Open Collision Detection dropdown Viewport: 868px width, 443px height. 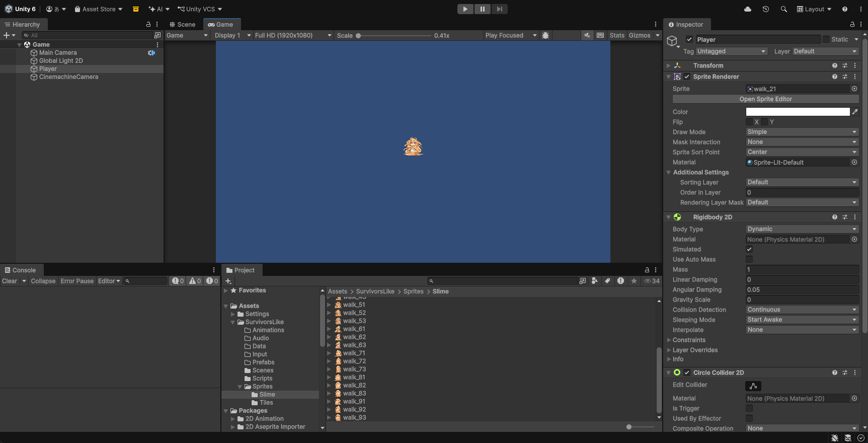point(802,310)
